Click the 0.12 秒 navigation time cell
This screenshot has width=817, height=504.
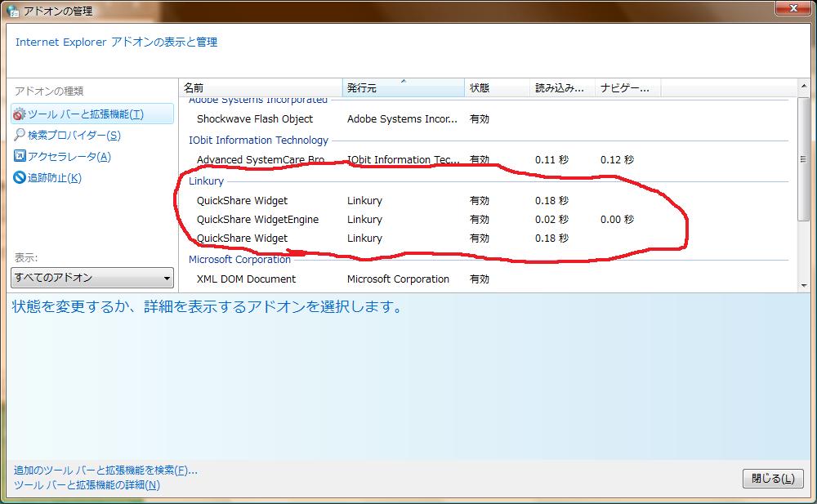point(617,159)
